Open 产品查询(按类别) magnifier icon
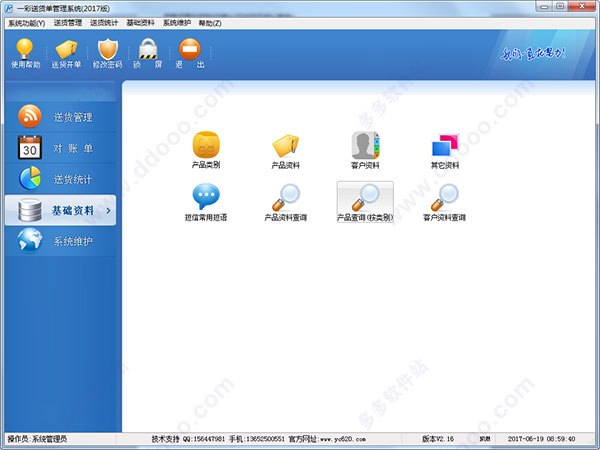The width and height of the screenshot is (600, 450). 365,202
